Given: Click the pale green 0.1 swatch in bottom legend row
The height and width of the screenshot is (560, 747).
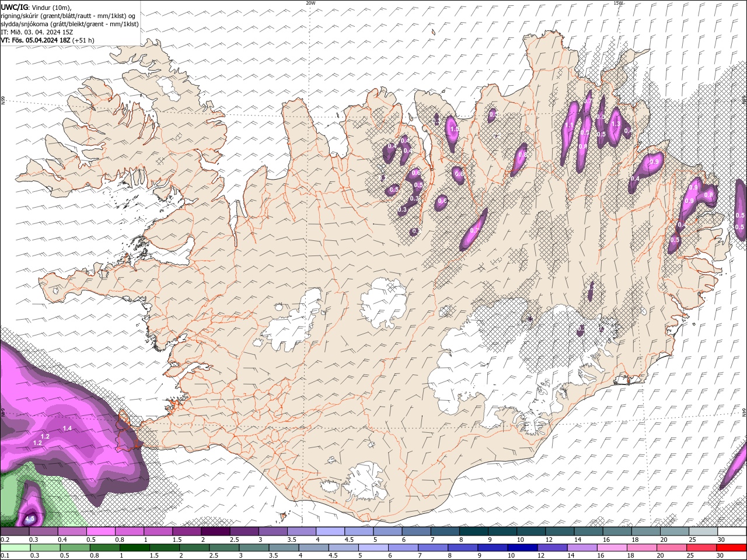Looking at the screenshot, I should (x=15, y=548).
